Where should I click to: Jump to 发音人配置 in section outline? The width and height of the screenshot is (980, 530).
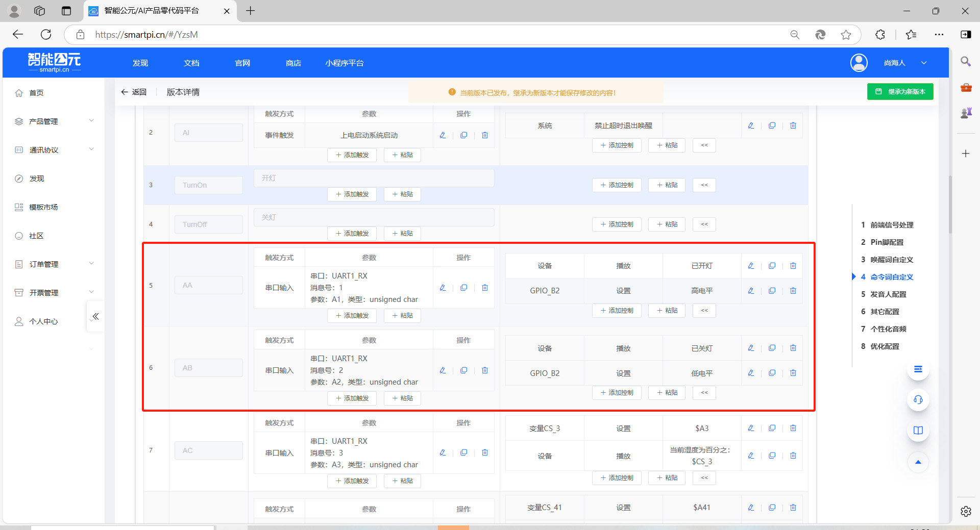888,294
